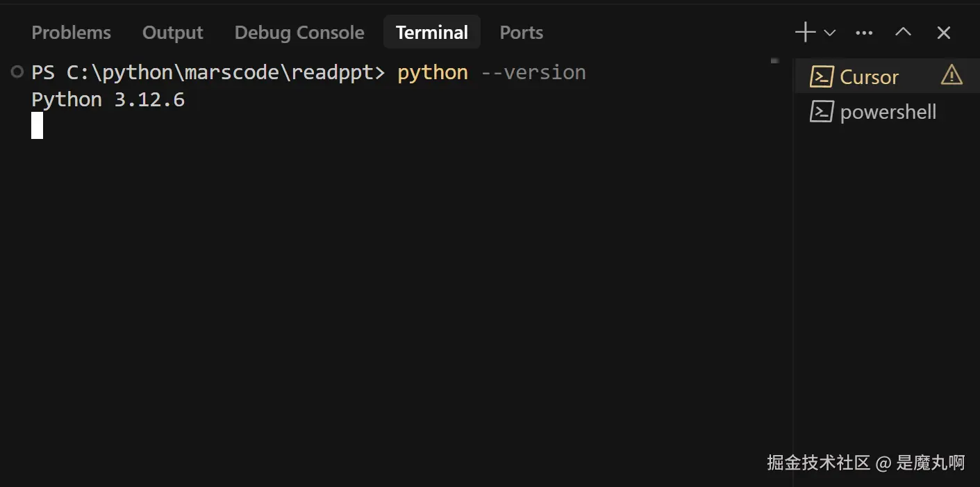Click the command decoration circle beside prompt
Screen dimensions: 980x487
point(17,72)
